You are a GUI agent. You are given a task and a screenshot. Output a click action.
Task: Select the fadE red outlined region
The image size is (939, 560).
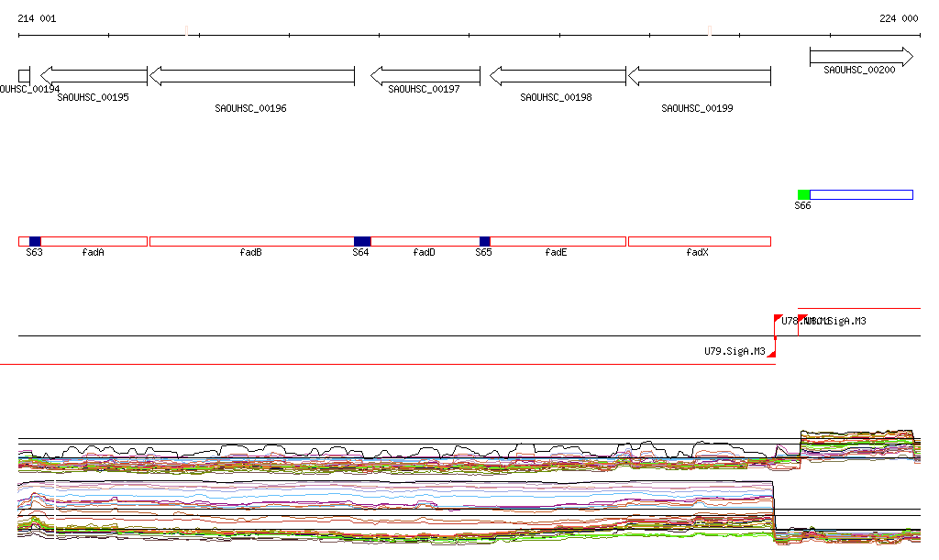558,241
